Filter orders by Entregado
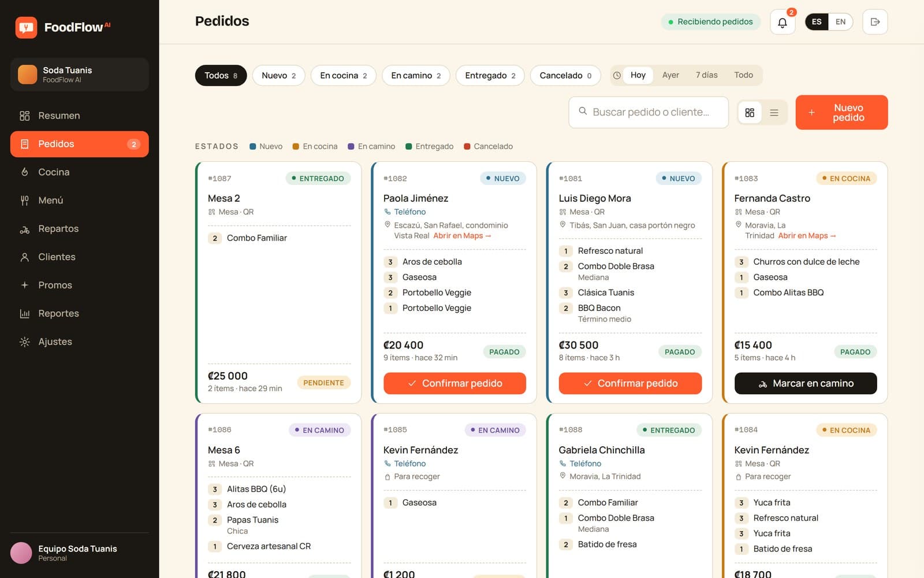Viewport: 924px width, 578px height. pos(490,76)
